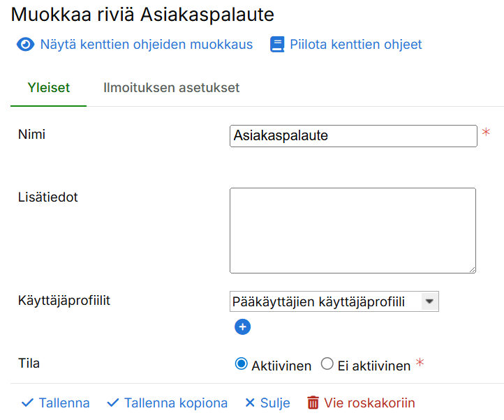The height and width of the screenshot is (420, 504).
Task: Click the Piilota kenttien ohjeet link
Action: [356, 45]
